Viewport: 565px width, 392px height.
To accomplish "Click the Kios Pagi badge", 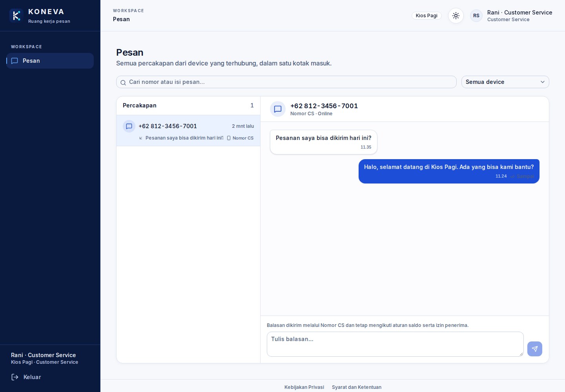I will [x=426, y=16].
